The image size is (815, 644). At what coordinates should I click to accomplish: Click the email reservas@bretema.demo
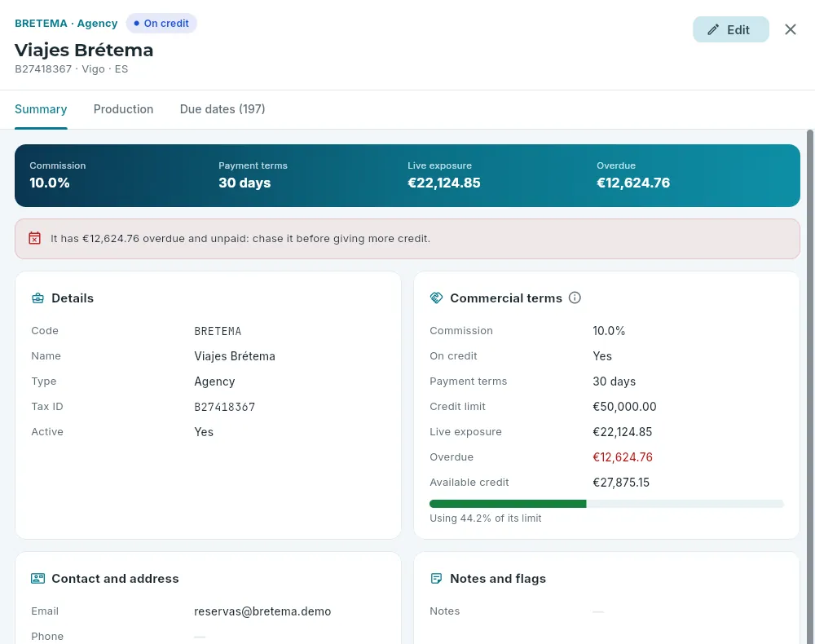click(262, 611)
